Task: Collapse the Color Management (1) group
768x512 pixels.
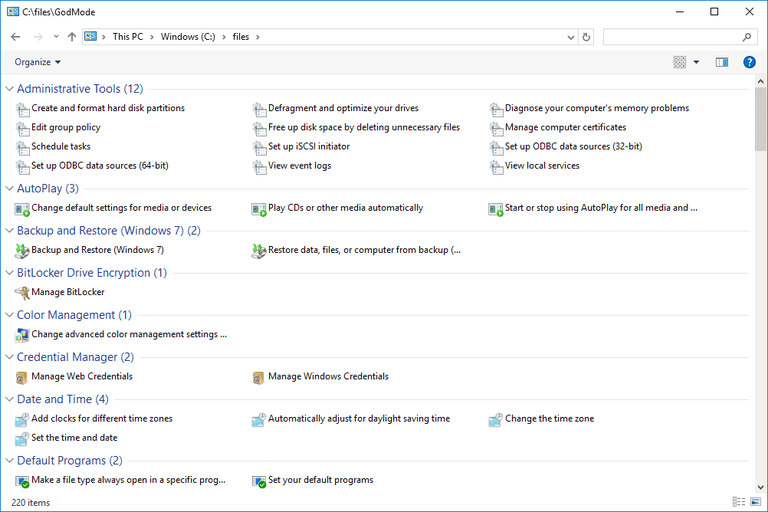Action: point(9,315)
